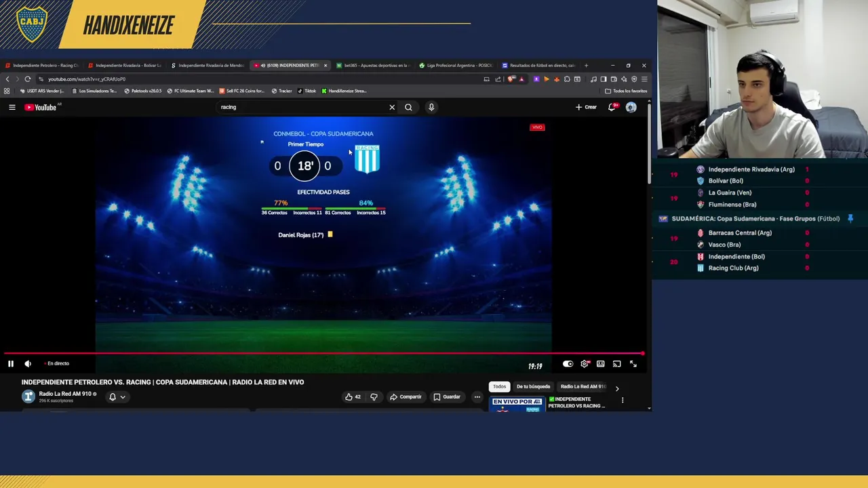
Task: Open 'Sell FC 26 Coins' bookmark
Action: click(242, 91)
